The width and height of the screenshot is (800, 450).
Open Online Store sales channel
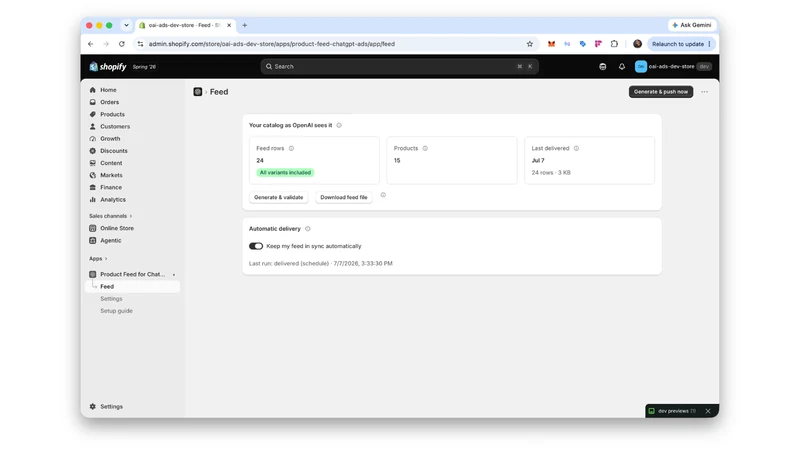tap(117, 228)
